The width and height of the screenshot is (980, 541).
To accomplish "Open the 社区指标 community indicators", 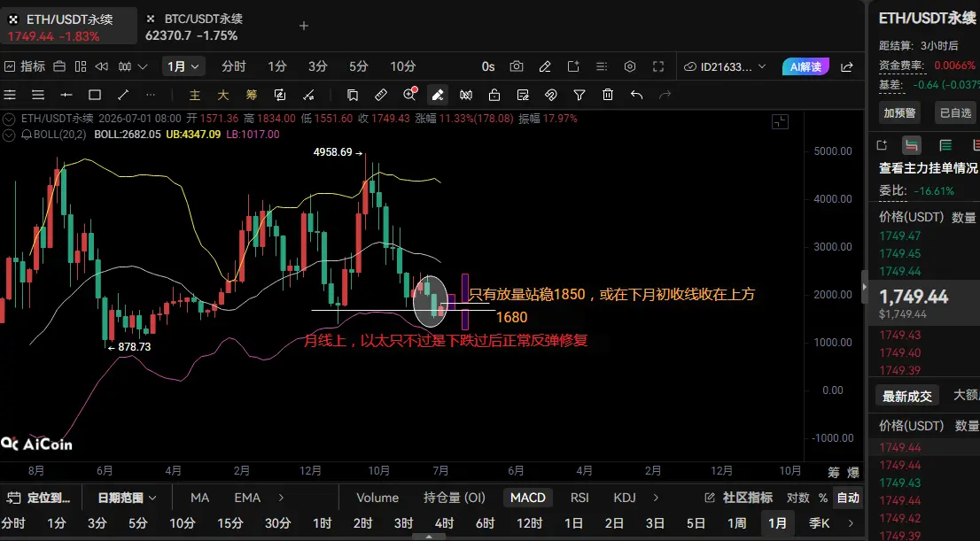I will point(739,498).
